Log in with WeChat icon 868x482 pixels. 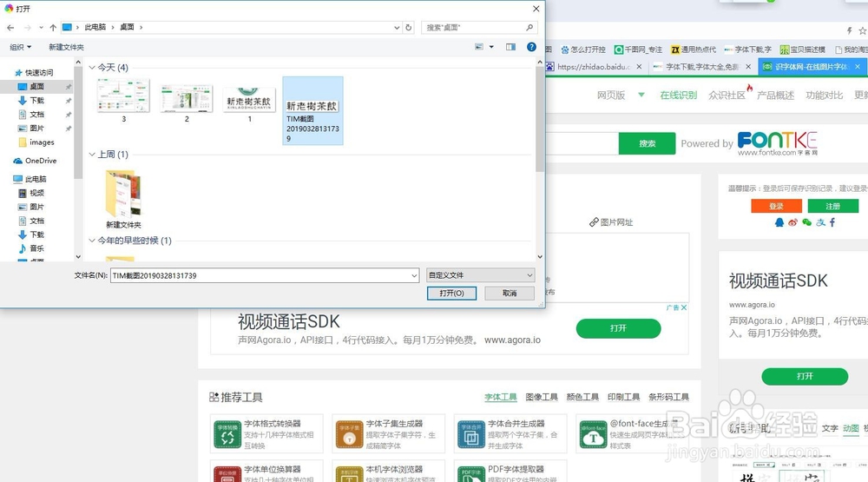coord(806,222)
